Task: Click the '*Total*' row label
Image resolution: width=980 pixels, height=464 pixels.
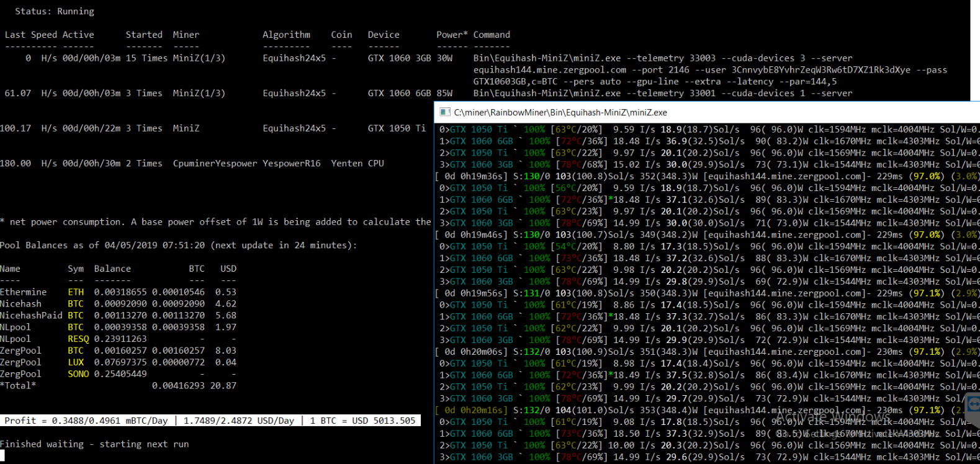Action: (18, 386)
